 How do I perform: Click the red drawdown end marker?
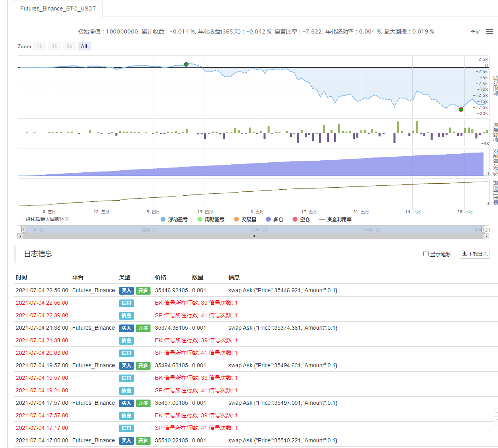pos(461,109)
